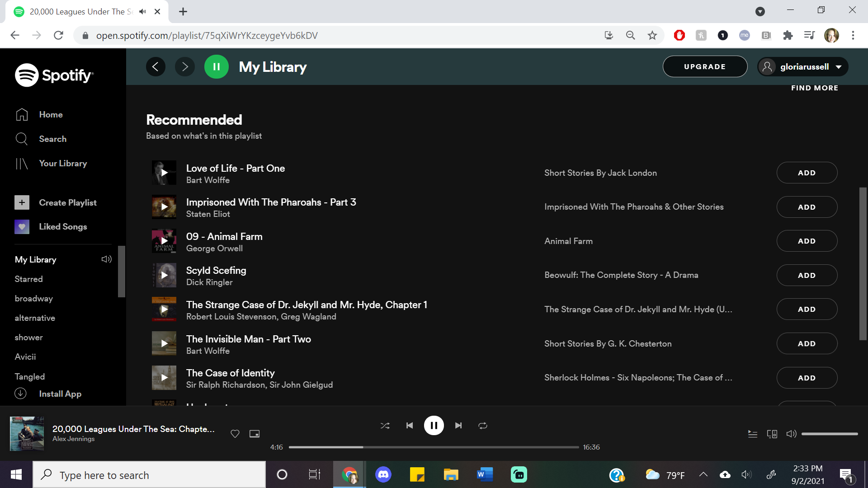Go to the previous track
868x488 pixels.
[410, 425]
